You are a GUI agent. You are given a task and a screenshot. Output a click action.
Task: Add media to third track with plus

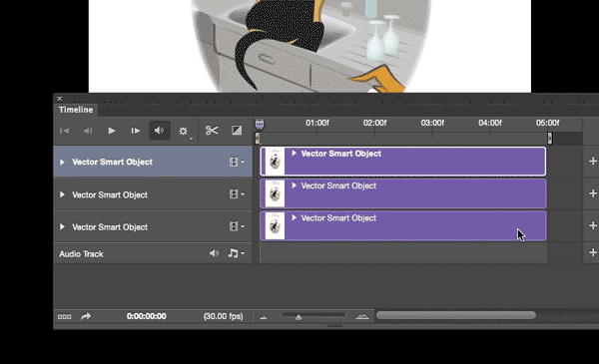click(x=592, y=225)
